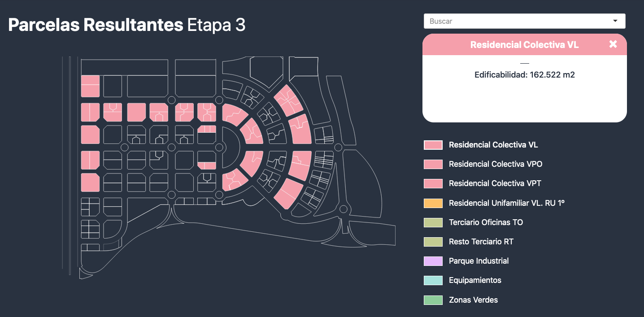Select the green Zonas Verdes swatch
Screen dimensions: 644x317
coord(433,300)
